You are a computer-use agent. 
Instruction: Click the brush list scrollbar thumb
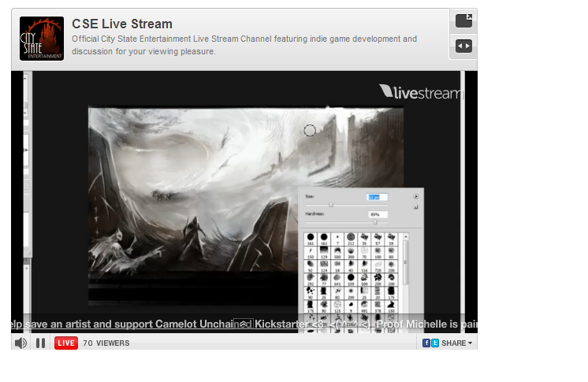(x=405, y=262)
